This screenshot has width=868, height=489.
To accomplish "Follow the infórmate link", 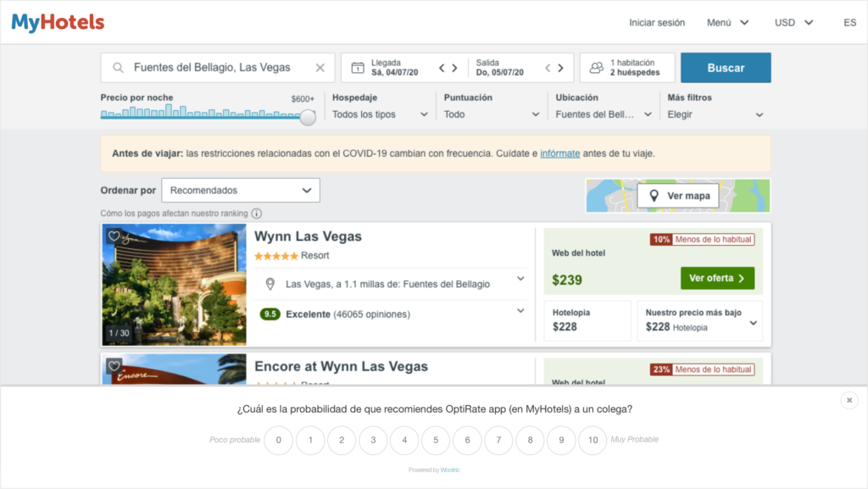I will point(559,153).
